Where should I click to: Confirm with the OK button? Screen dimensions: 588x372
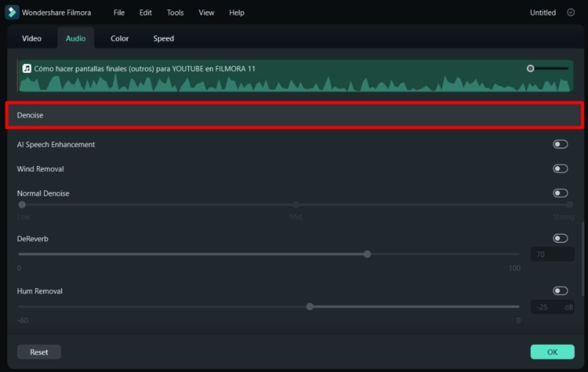click(553, 352)
